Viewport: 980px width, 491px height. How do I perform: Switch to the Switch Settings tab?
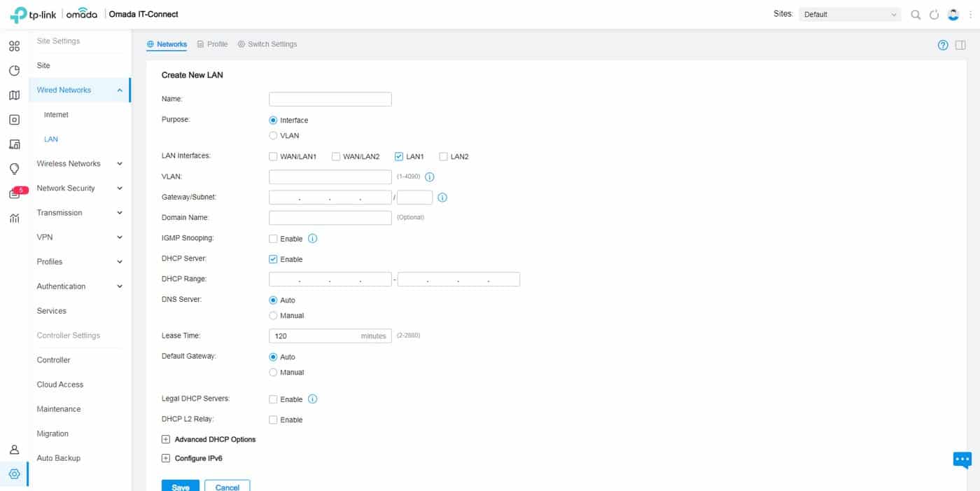pyautogui.click(x=267, y=44)
